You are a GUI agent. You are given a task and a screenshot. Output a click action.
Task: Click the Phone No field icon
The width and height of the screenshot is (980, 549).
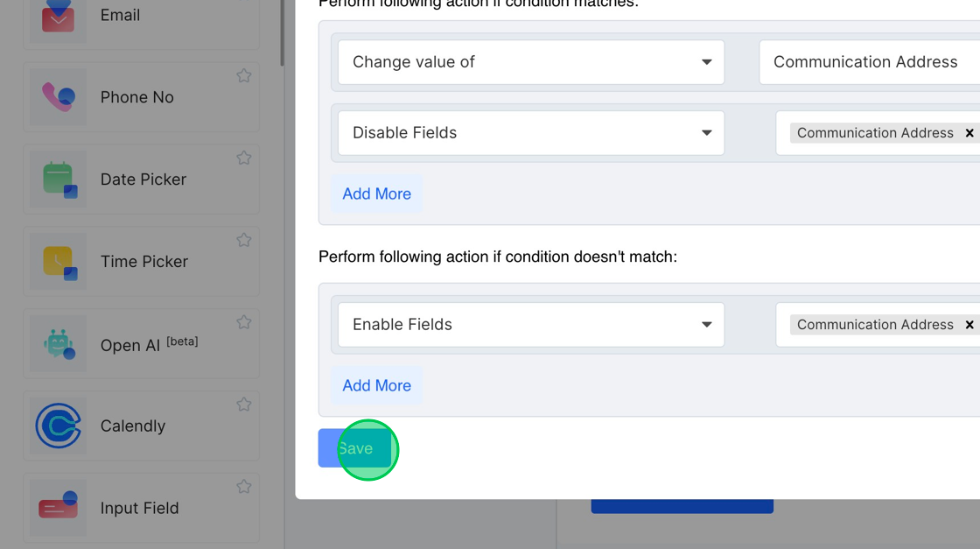59,97
